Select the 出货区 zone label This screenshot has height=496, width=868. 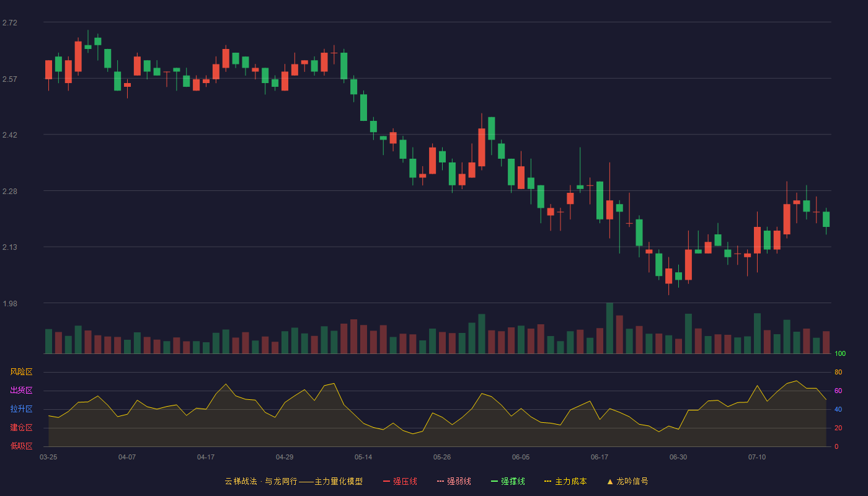(x=21, y=391)
